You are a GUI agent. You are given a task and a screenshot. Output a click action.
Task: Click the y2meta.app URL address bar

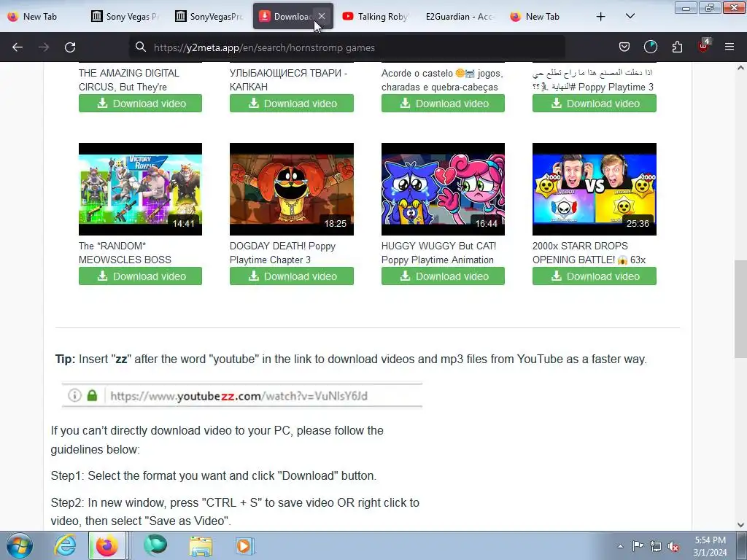pos(347,47)
